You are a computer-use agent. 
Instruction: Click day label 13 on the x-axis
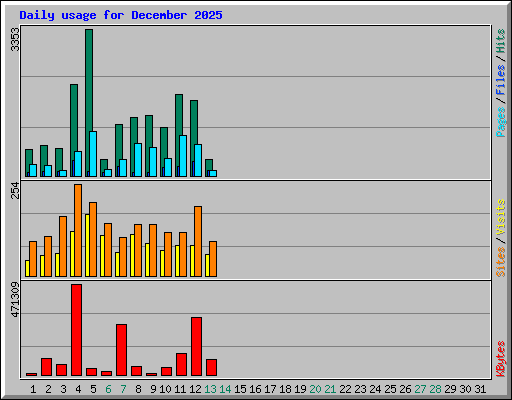click(x=210, y=389)
